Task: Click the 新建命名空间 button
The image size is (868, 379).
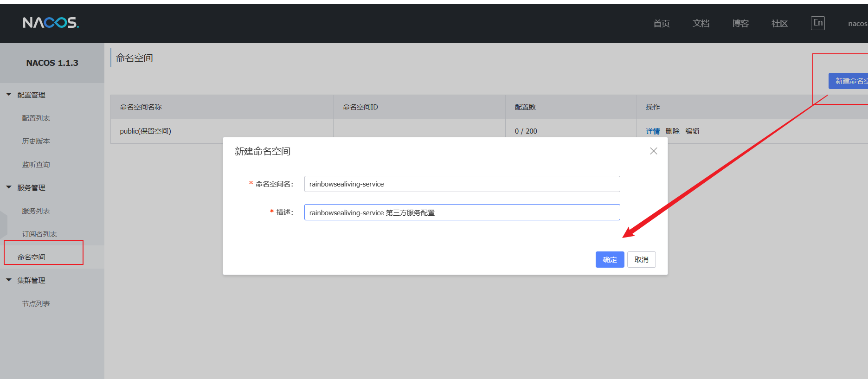Action: coord(849,81)
